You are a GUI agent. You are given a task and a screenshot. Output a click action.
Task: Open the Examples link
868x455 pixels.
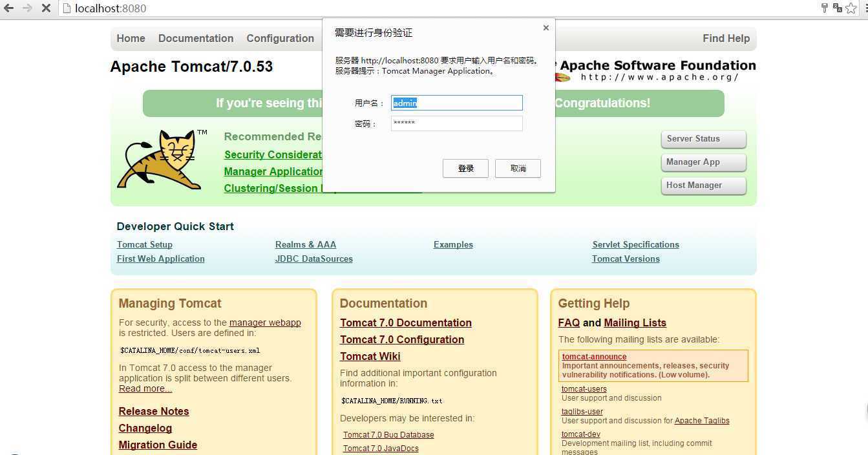coord(453,244)
